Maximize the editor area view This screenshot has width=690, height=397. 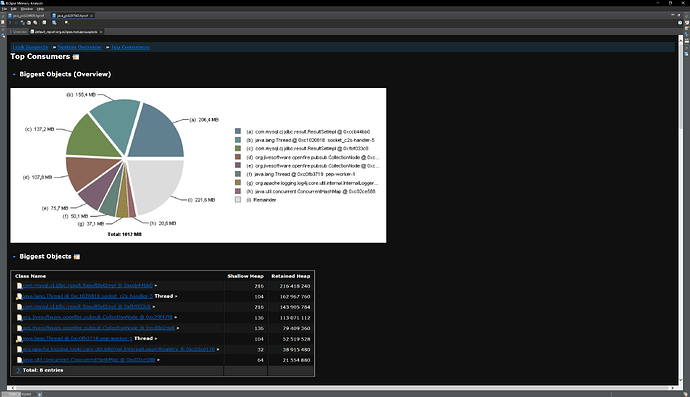pyautogui.click(x=679, y=15)
